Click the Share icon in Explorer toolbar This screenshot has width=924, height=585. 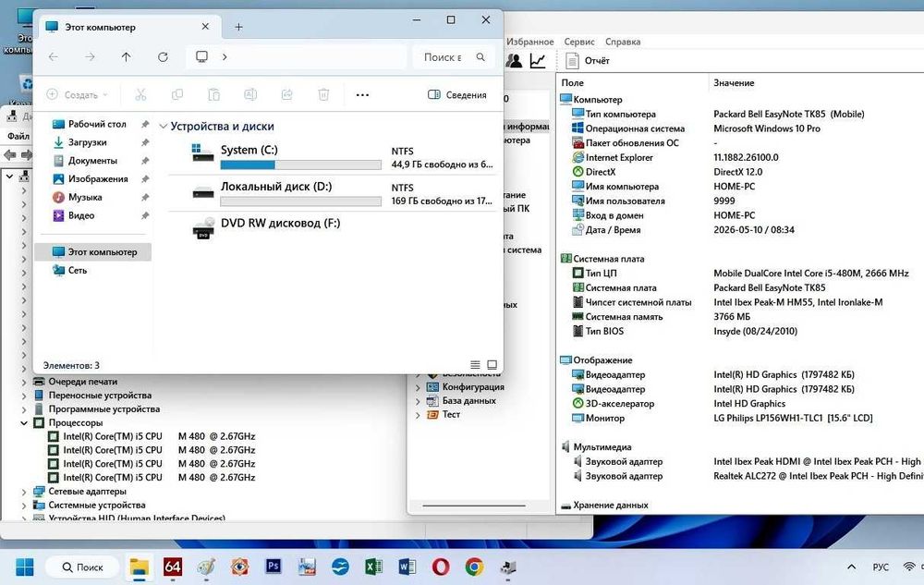(x=287, y=94)
